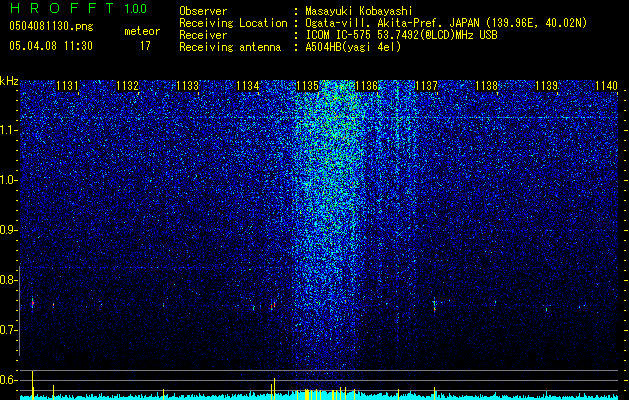Click the ICOM IC-575 receiver text

[401, 35]
